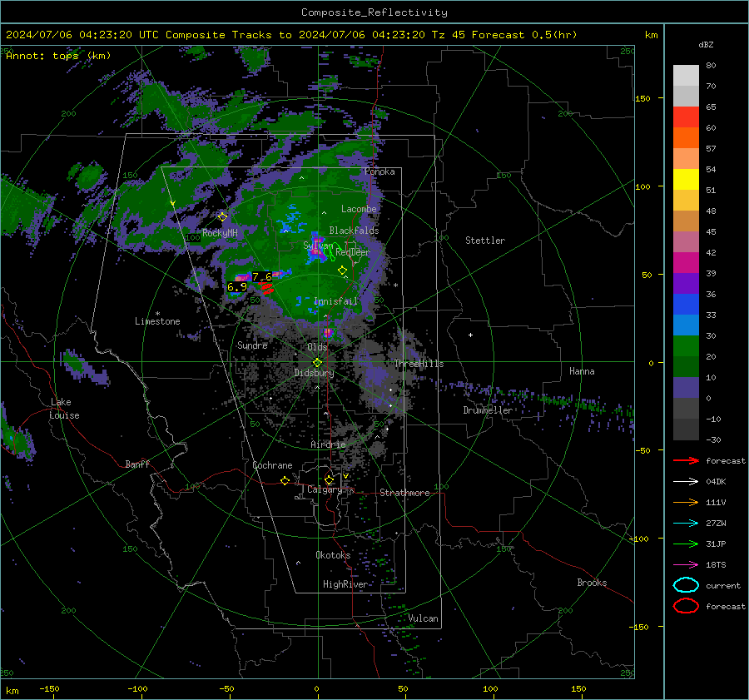Select the orange 111V arrow legend icon
This screenshot has width=749, height=700.
pos(686,502)
